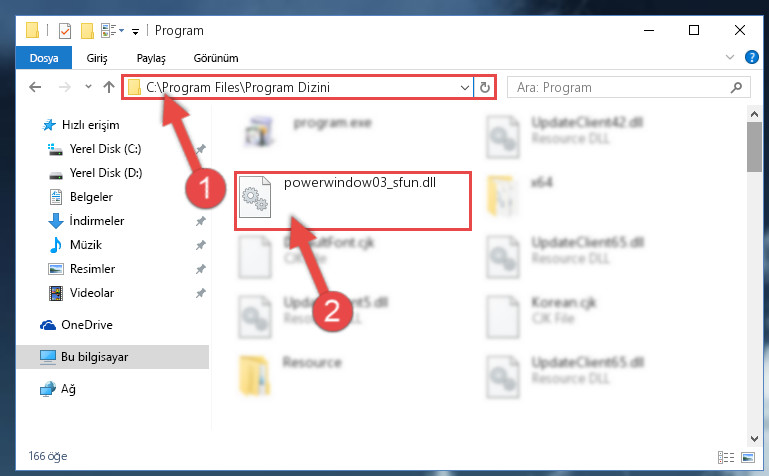Expand the ribbon chevron
Screen dimensions: 769x476
tap(730, 57)
